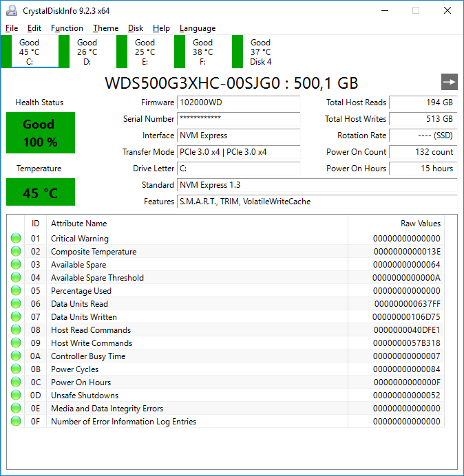464x476 pixels.
Task: Click raw value 0000000040DFE1
Action: point(407,329)
